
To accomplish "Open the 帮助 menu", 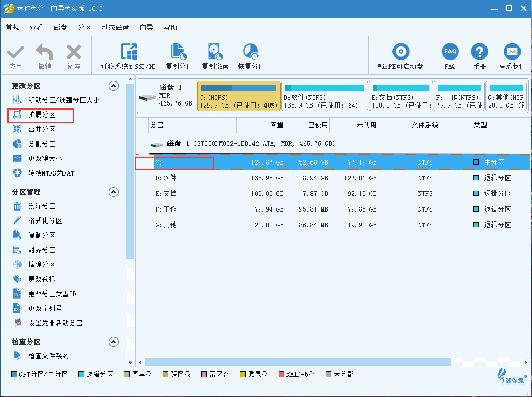I will [x=170, y=27].
